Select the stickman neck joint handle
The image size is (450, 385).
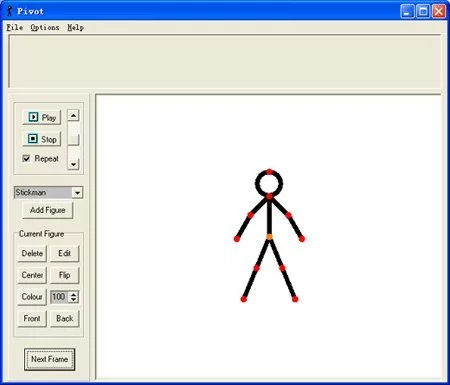point(269,197)
